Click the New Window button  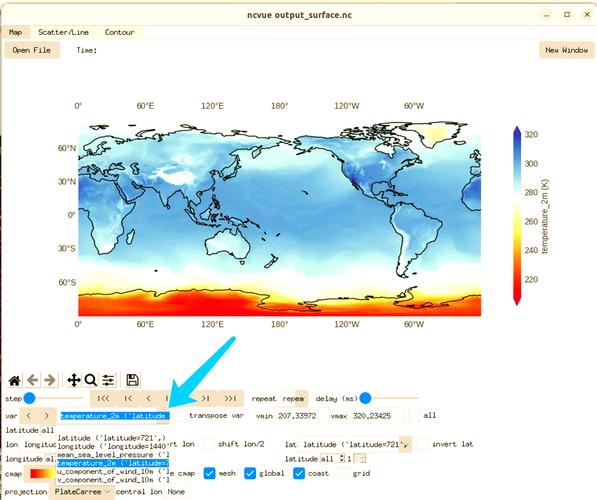point(567,50)
